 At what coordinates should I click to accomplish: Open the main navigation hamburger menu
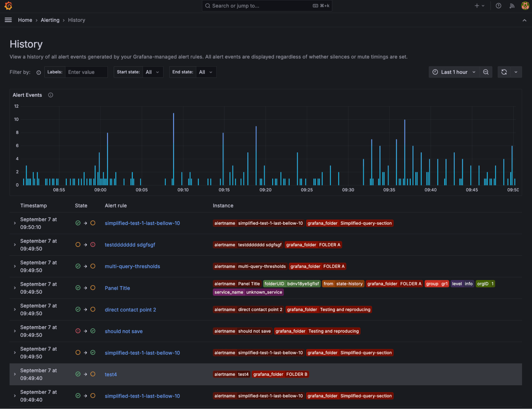8,20
